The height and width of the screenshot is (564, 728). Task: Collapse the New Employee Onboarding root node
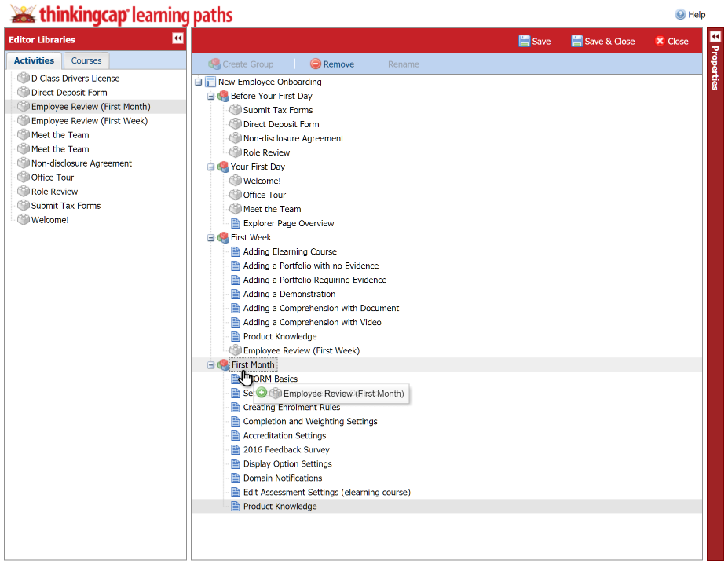point(198,82)
